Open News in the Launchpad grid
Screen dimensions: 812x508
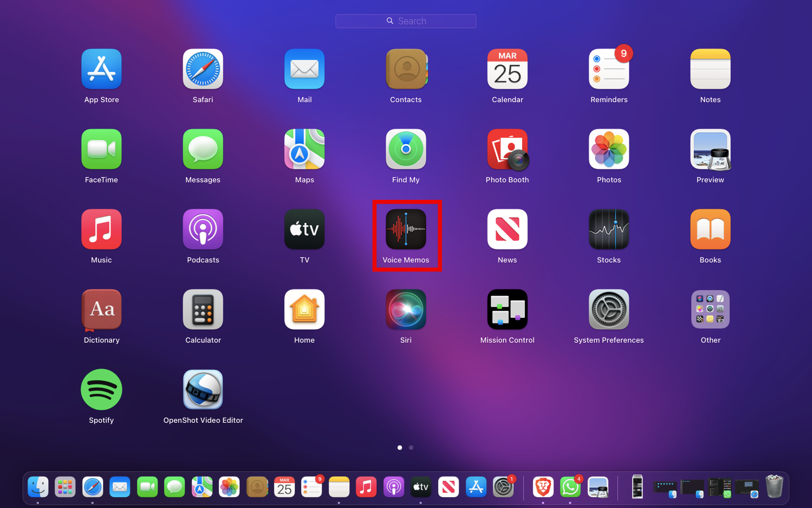click(x=507, y=230)
